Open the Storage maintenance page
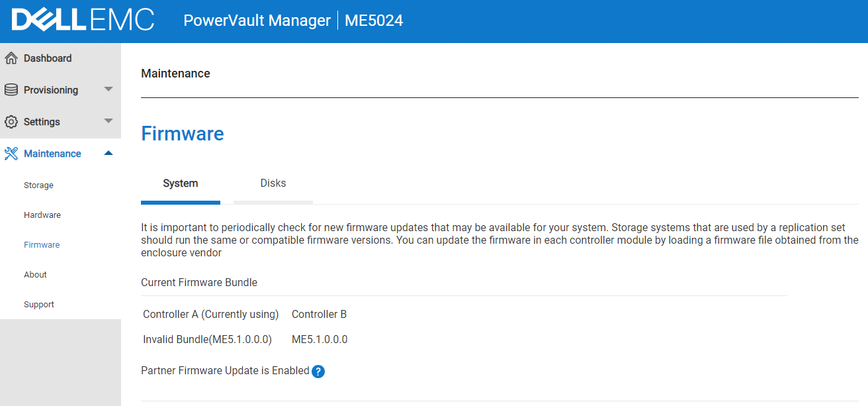 [38, 185]
